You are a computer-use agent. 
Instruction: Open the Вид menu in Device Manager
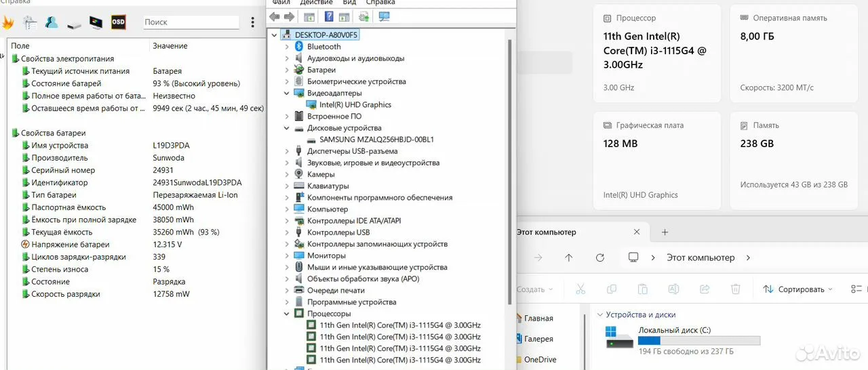(x=349, y=3)
